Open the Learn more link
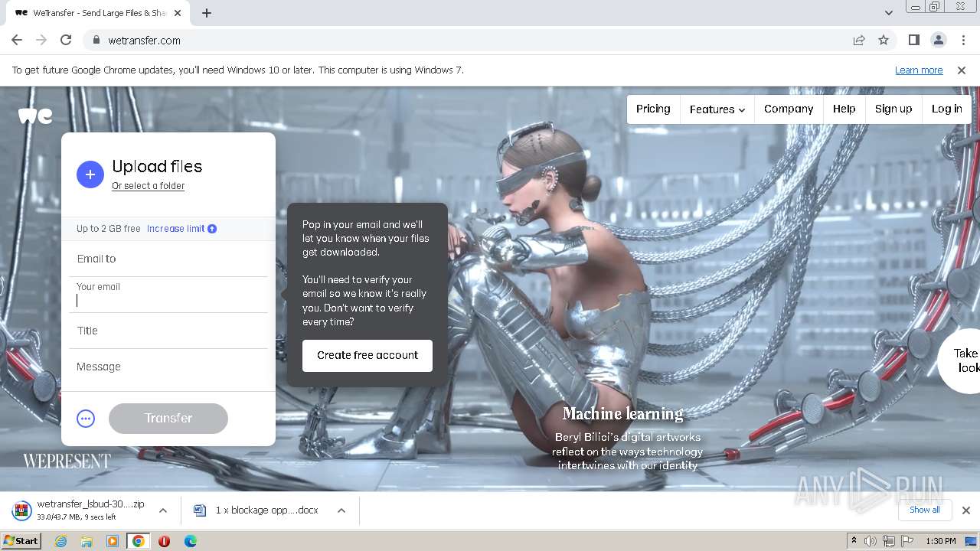Screen dimensions: 980x551 click(919, 70)
